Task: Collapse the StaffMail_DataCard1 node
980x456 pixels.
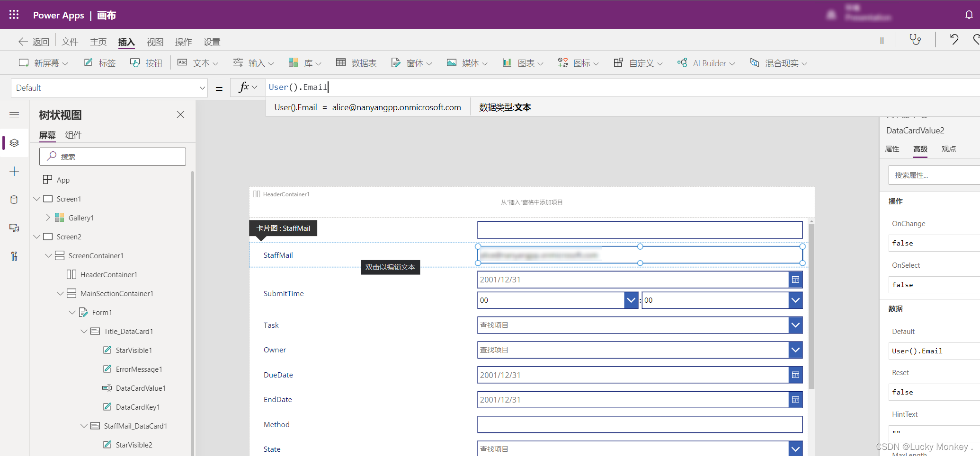Action: [84, 426]
